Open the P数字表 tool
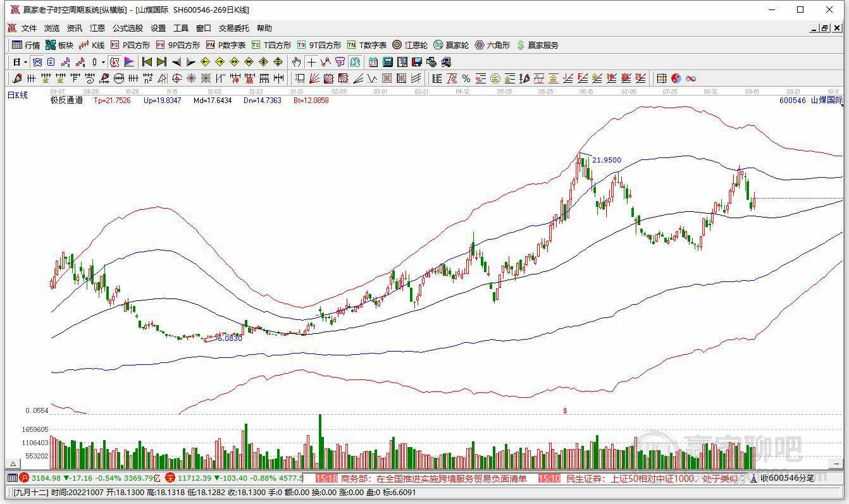849x504 pixels. [x=226, y=45]
